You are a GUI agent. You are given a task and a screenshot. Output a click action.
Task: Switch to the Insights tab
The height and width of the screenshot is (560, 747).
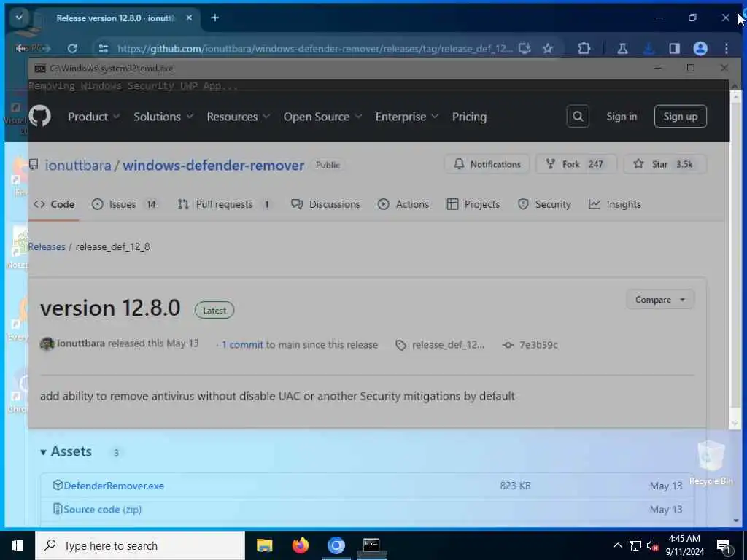click(x=614, y=204)
